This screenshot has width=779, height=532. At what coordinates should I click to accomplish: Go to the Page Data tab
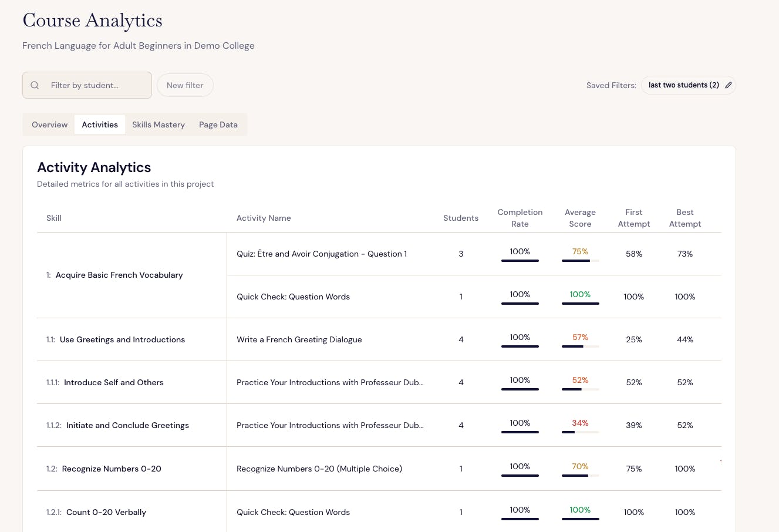coord(218,124)
